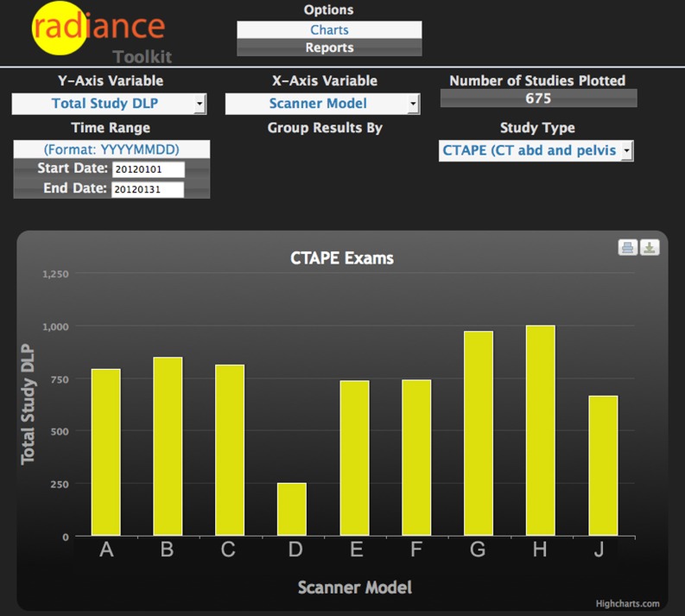Screen dimensions: 685x616
Task: Click the End Date input field
Action: (147, 189)
